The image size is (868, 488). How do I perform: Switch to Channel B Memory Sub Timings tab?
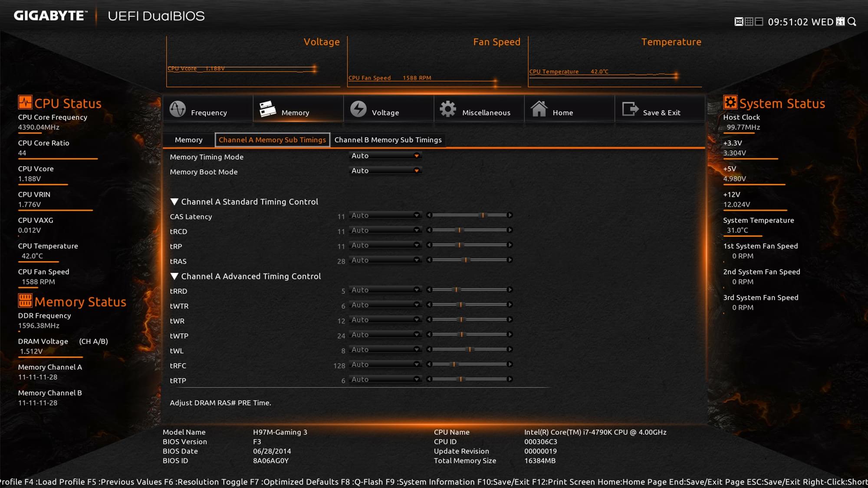pyautogui.click(x=388, y=140)
